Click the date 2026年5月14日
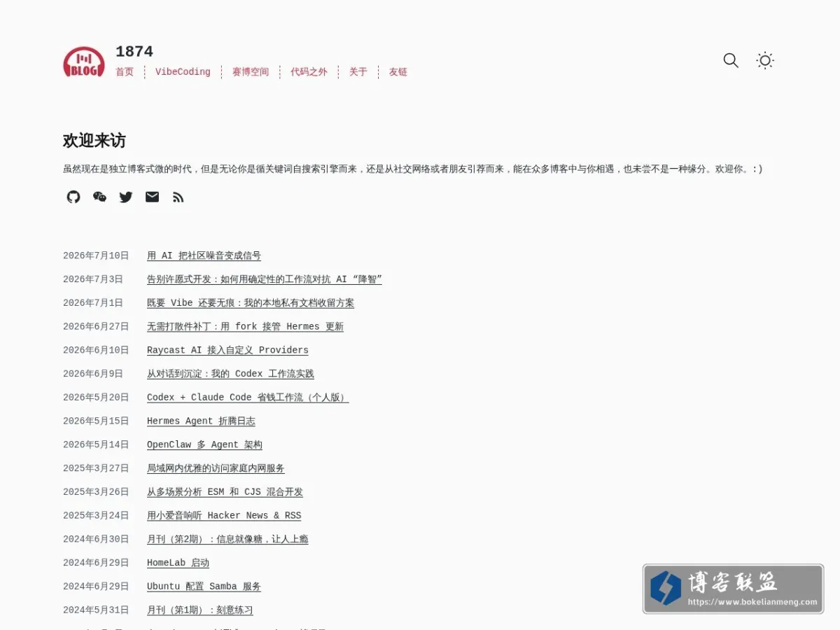Screen dimensions: 840x630 96,444
